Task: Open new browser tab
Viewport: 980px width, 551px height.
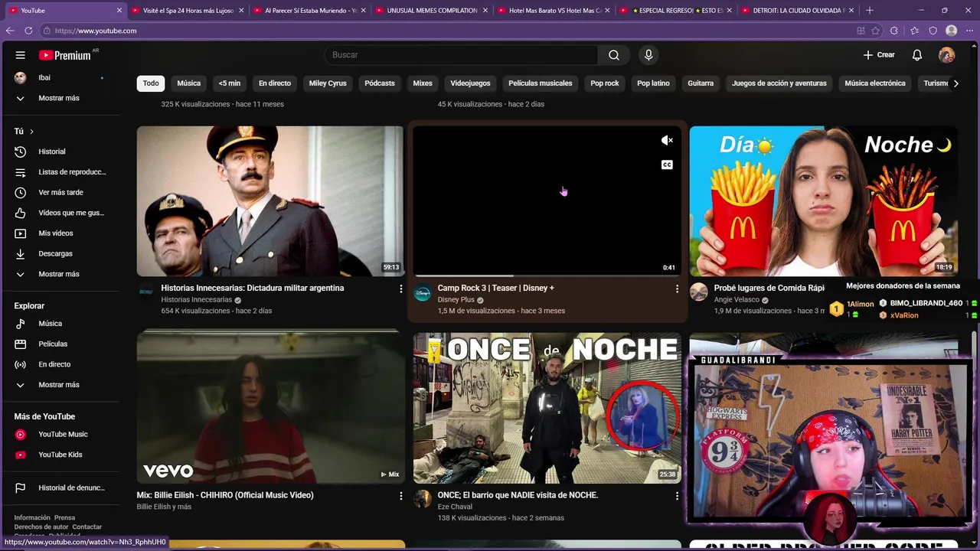Action: pyautogui.click(x=869, y=11)
